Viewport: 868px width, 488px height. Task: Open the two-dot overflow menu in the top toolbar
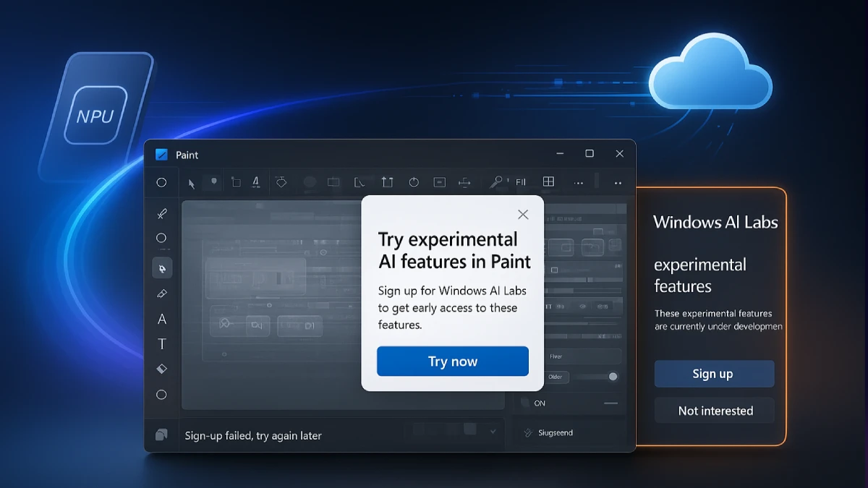pos(618,184)
